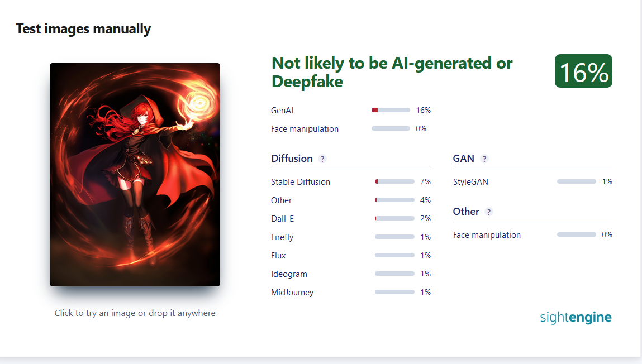The width and height of the screenshot is (642, 364).
Task: Click the GAN help question mark icon
Action: coord(484,159)
